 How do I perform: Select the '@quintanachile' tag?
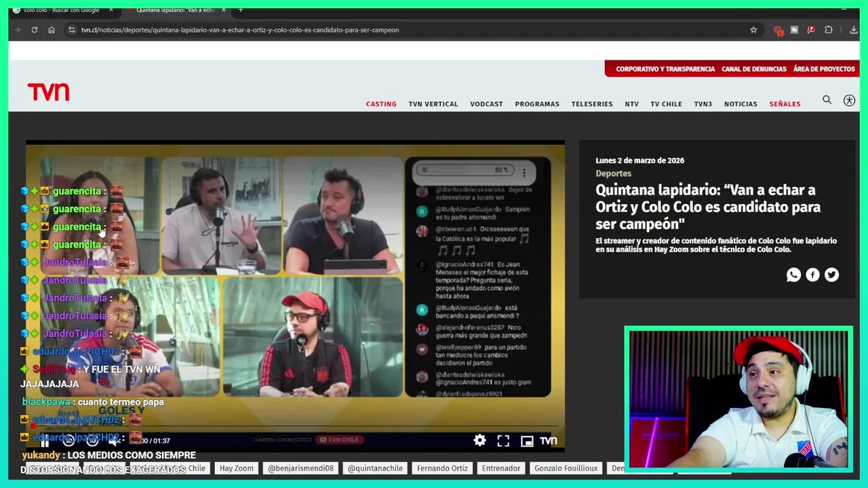[x=375, y=468]
